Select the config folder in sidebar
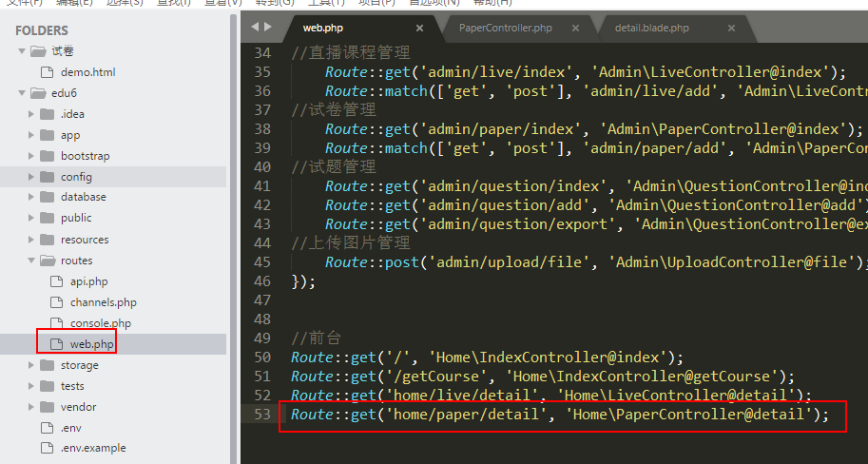The image size is (868, 464). click(76, 177)
